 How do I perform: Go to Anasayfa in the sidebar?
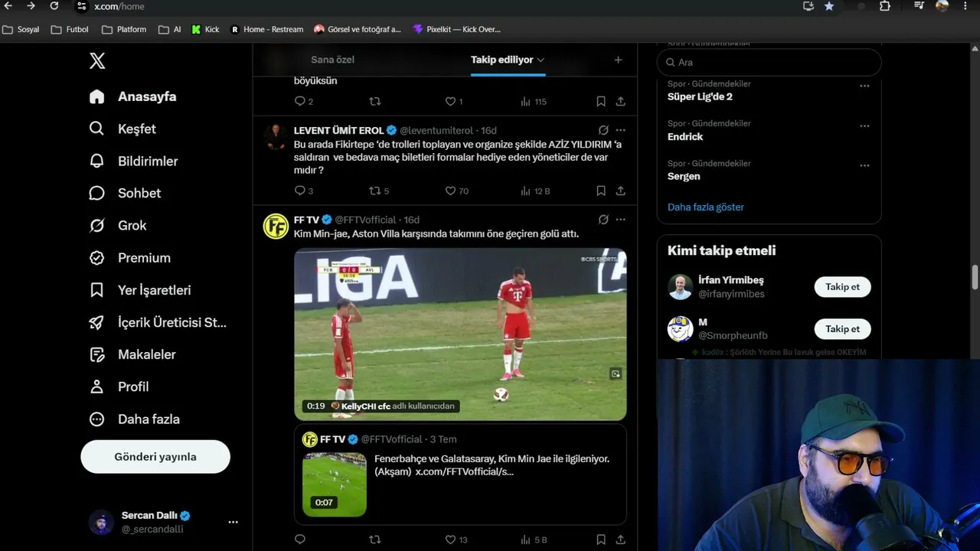132,96
